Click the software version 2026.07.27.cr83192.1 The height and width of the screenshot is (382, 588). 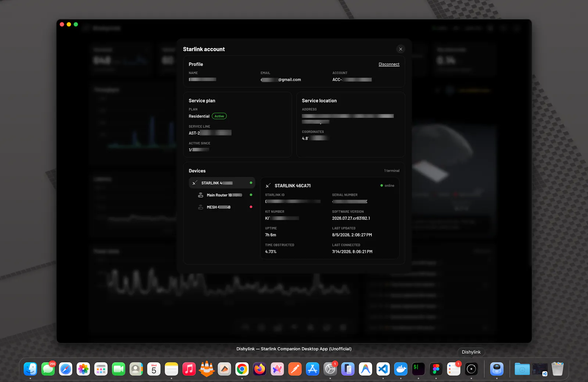pos(351,218)
